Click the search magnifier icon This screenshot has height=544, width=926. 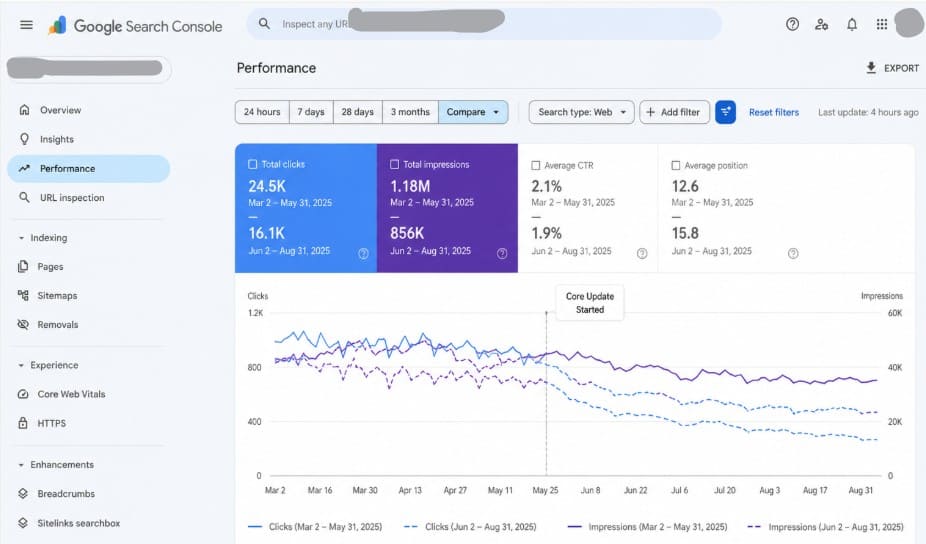(264, 24)
